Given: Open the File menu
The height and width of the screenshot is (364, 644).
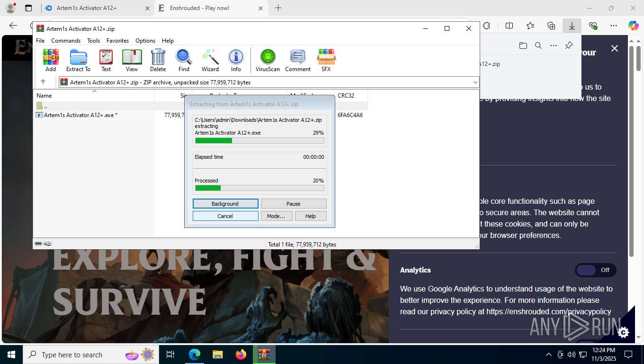Looking at the screenshot, I should click(x=40, y=41).
